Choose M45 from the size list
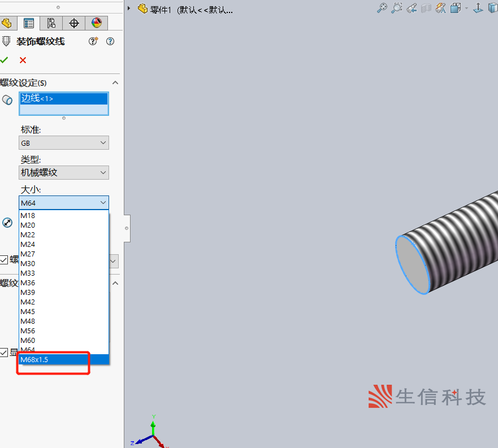This screenshot has height=448, width=498. [x=64, y=311]
